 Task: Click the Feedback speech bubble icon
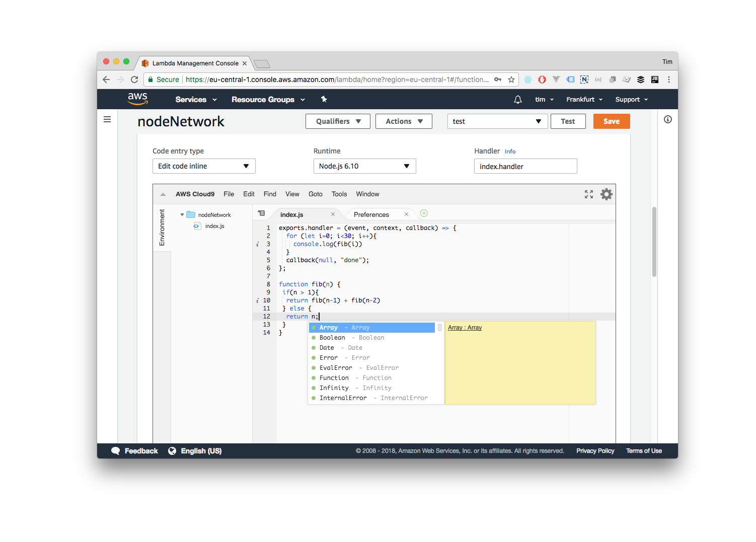(x=116, y=451)
